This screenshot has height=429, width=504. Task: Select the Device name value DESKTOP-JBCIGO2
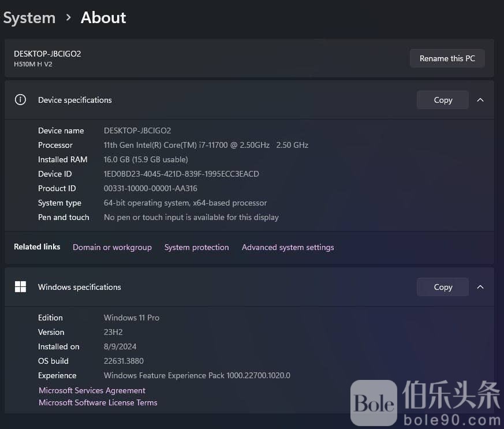(137, 130)
